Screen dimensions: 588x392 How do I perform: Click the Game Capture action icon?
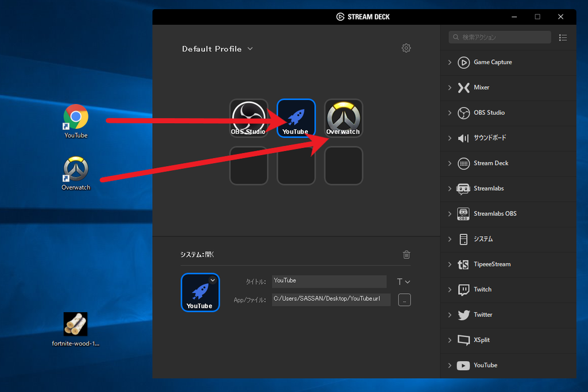pyautogui.click(x=463, y=62)
